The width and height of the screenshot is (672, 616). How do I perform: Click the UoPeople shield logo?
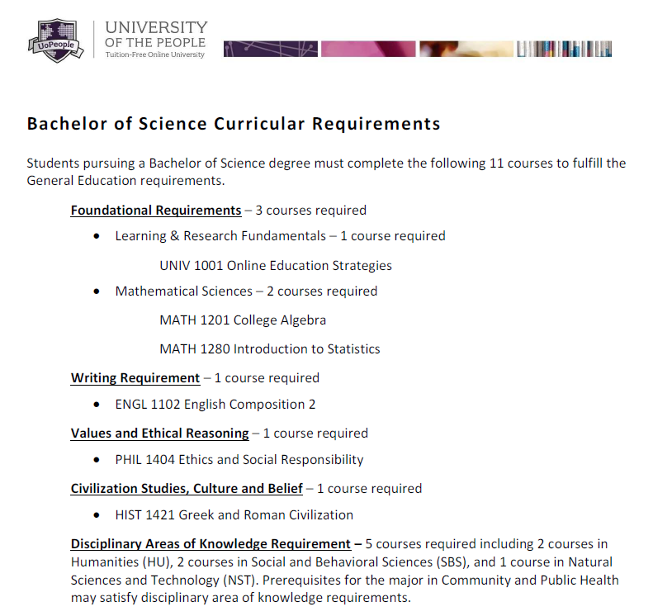56,40
